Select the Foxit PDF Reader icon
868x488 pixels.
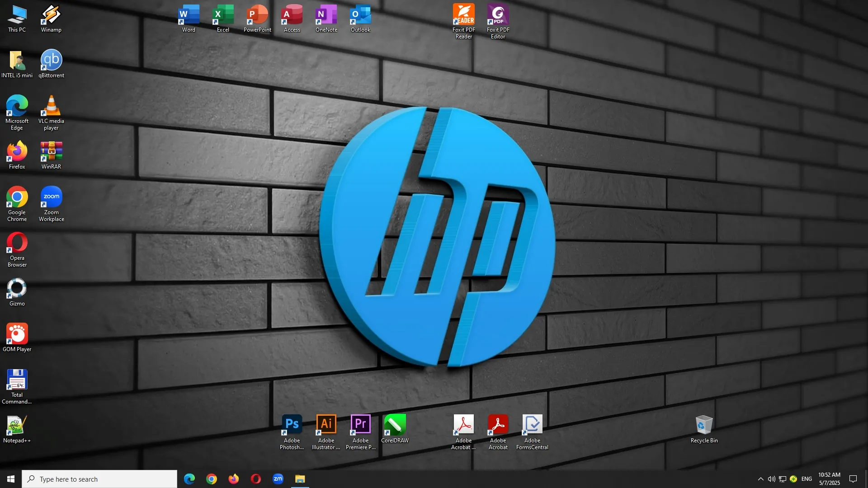click(464, 22)
